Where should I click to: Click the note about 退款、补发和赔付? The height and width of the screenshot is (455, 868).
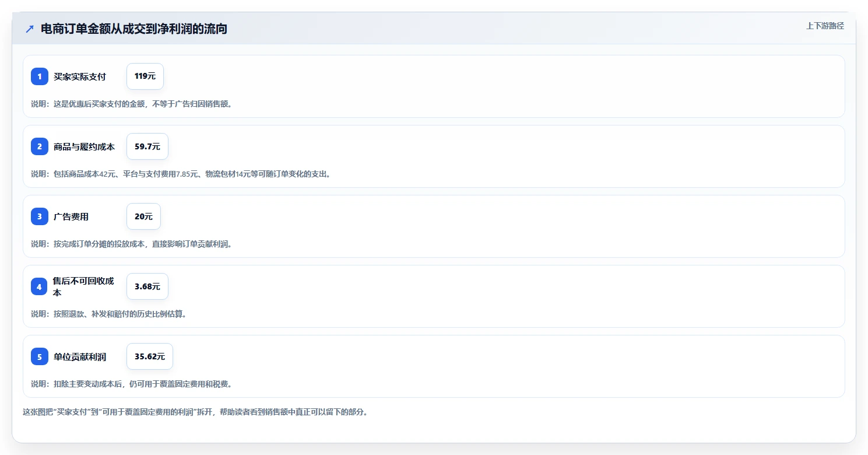pyautogui.click(x=108, y=314)
